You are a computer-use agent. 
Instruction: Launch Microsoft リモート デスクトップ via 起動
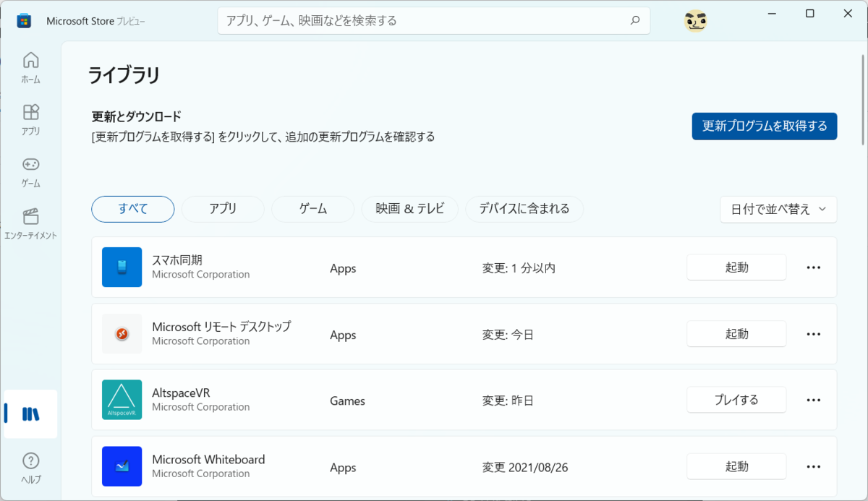tap(736, 334)
